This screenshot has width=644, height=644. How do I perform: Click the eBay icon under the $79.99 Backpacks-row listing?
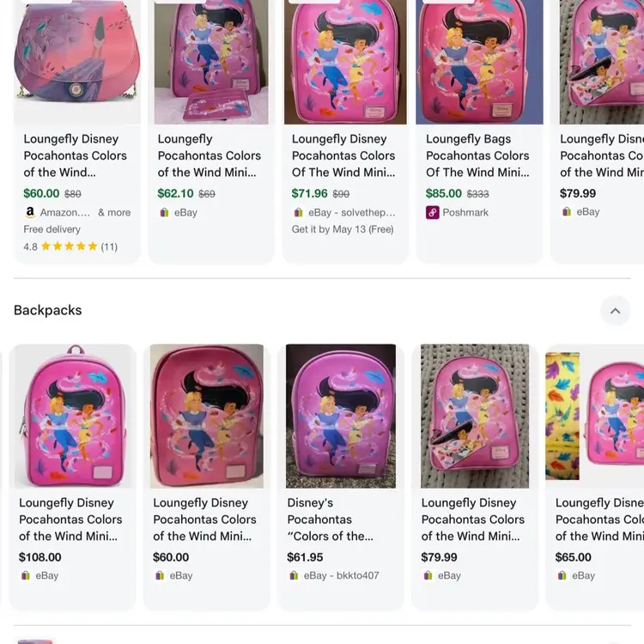(x=428, y=575)
